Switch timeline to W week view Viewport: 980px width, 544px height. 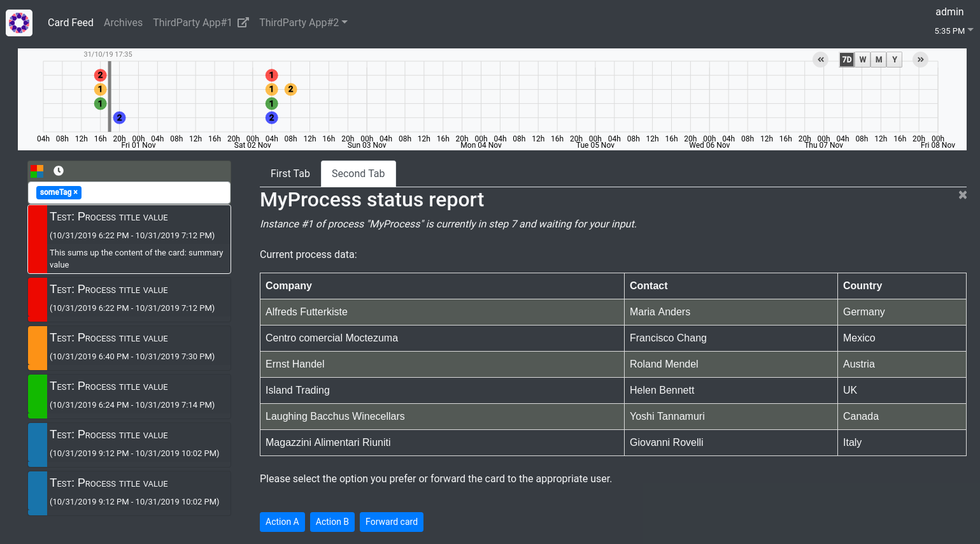863,60
